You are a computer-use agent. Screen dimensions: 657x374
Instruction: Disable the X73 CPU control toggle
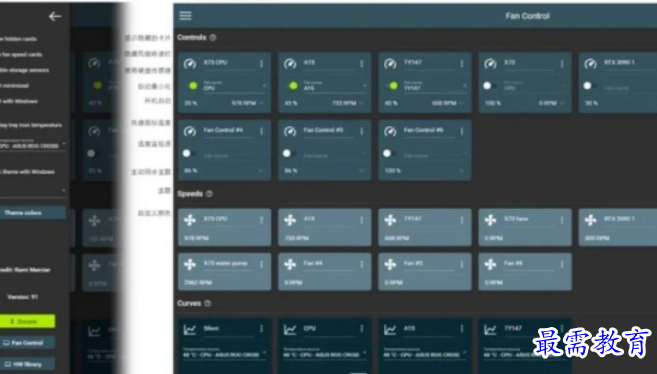tap(191, 86)
